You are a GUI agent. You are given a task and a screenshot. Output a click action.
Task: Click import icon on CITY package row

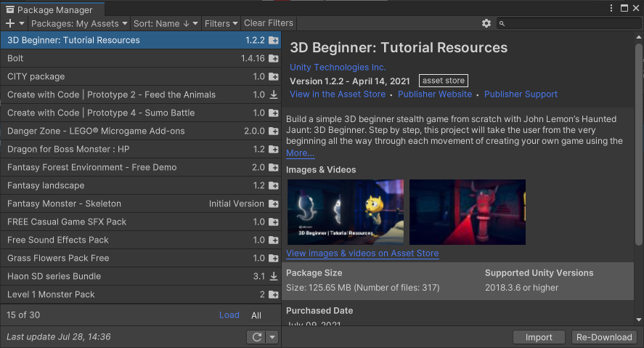pyautogui.click(x=274, y=76)
